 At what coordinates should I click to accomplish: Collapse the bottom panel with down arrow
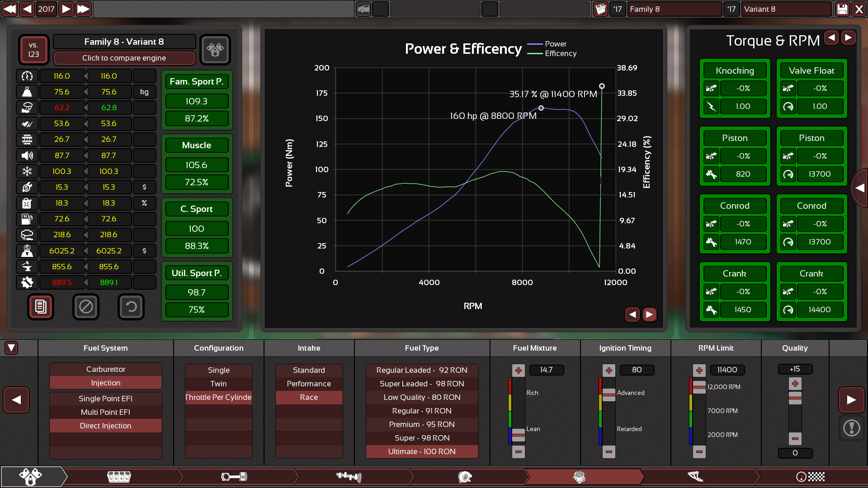click(x=11, y=348)
